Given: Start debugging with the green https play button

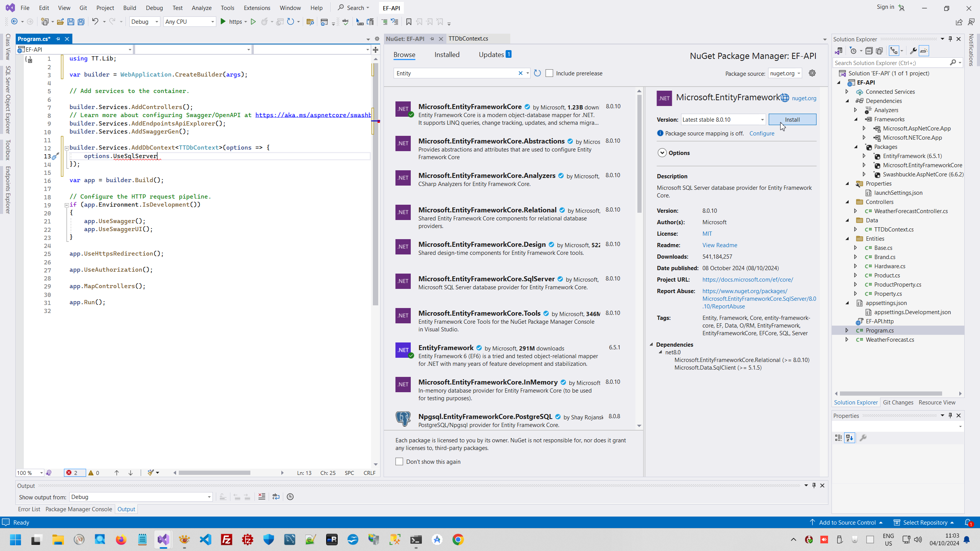Looking at the screenshot, I should (223, 22).
